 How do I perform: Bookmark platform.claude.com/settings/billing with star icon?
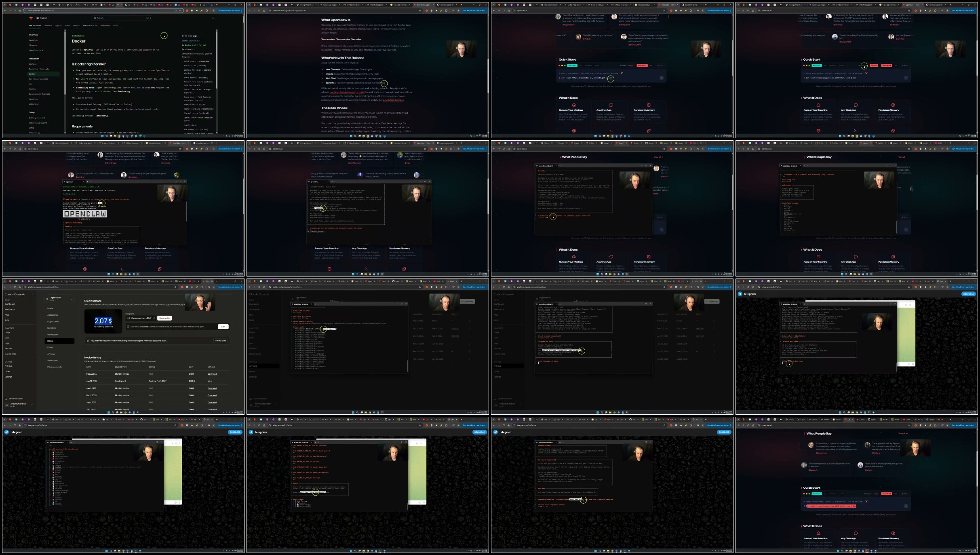[x=175, y=287]
